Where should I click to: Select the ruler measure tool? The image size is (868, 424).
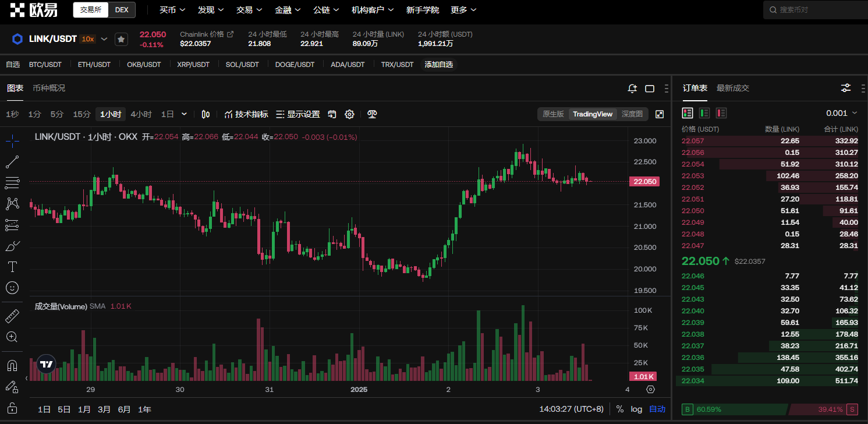[12, 316]
